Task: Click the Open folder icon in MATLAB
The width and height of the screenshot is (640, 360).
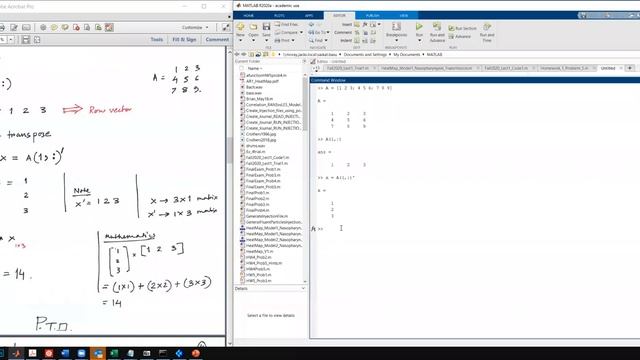Action: [x=253, y=27]
